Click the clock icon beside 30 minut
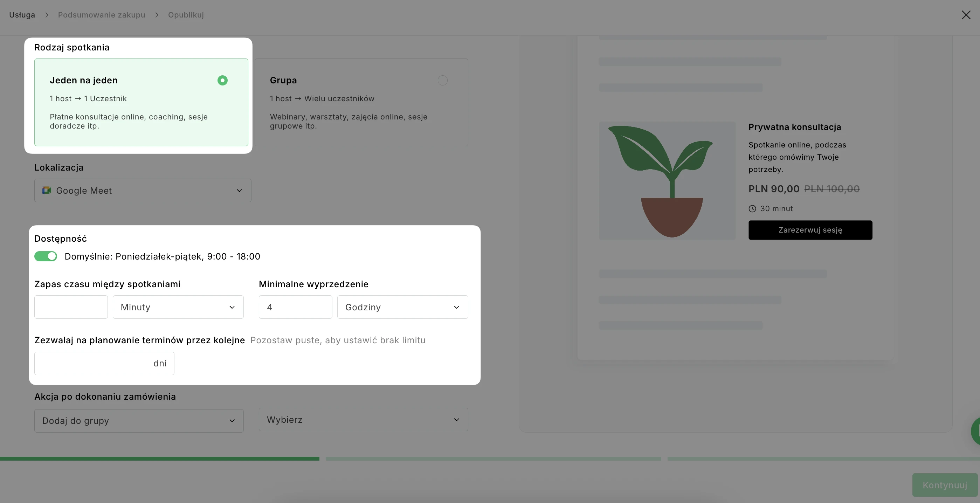The width and height of the screenshot is (980, 503). (752, 208)
